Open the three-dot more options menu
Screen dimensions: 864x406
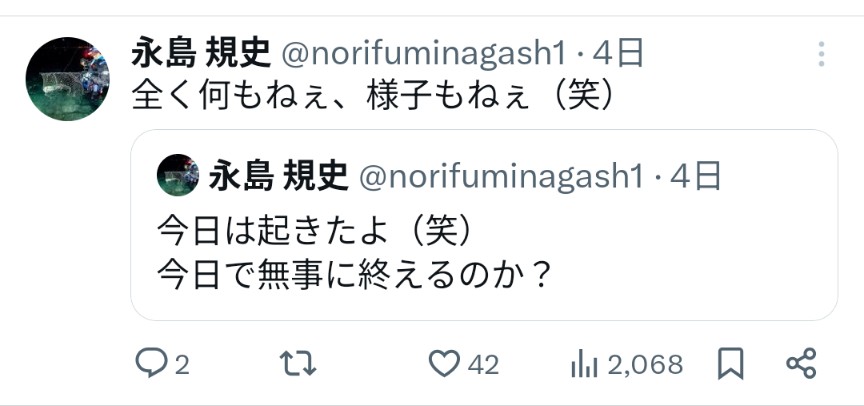click(821, 54)
